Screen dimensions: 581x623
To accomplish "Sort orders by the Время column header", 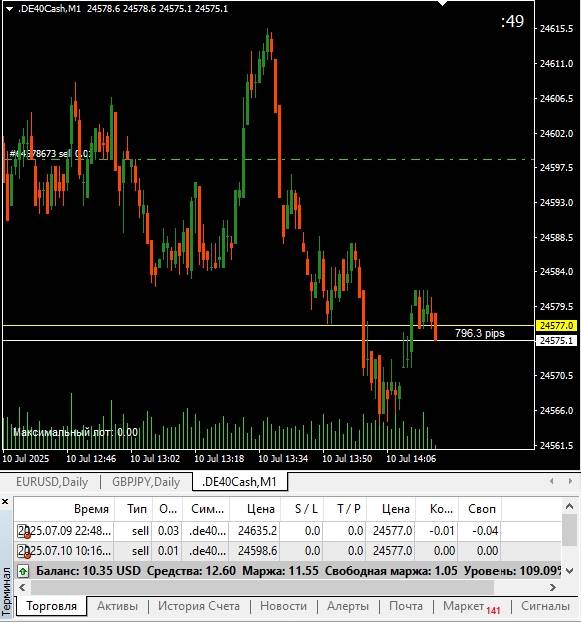I will [91, 509].
